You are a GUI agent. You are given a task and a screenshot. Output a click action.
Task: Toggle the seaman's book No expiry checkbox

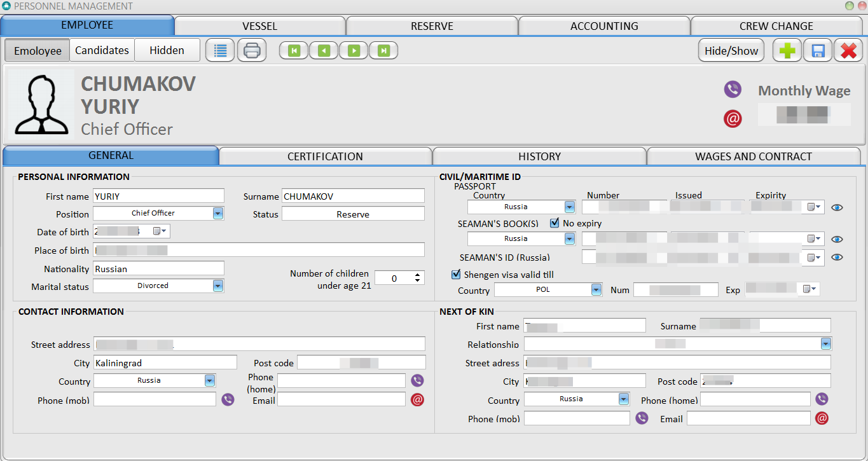tap(555, 223)
